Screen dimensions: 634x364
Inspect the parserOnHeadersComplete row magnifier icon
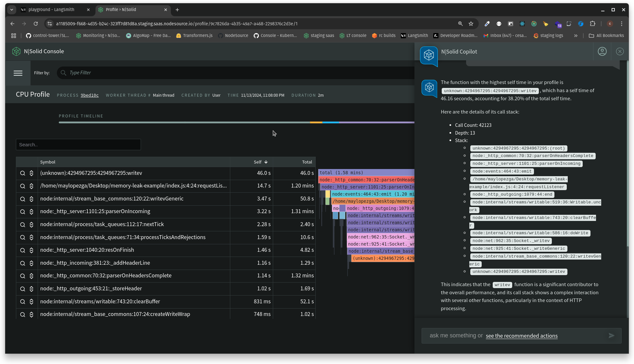pos(22,276)
